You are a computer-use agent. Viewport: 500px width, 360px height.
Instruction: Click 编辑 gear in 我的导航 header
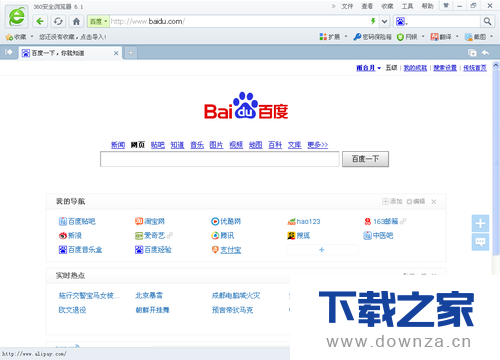pyautogui.click(x=416, y=201)
